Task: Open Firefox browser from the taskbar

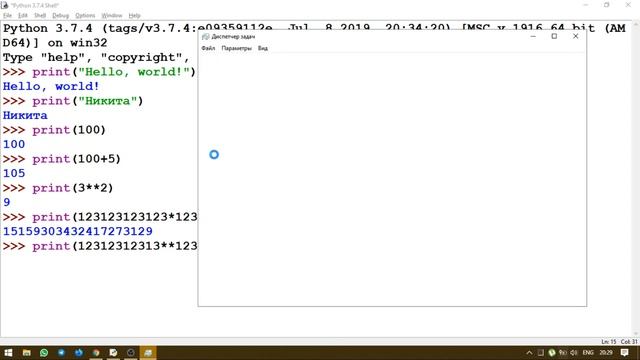Action: [x=79, y=353]
